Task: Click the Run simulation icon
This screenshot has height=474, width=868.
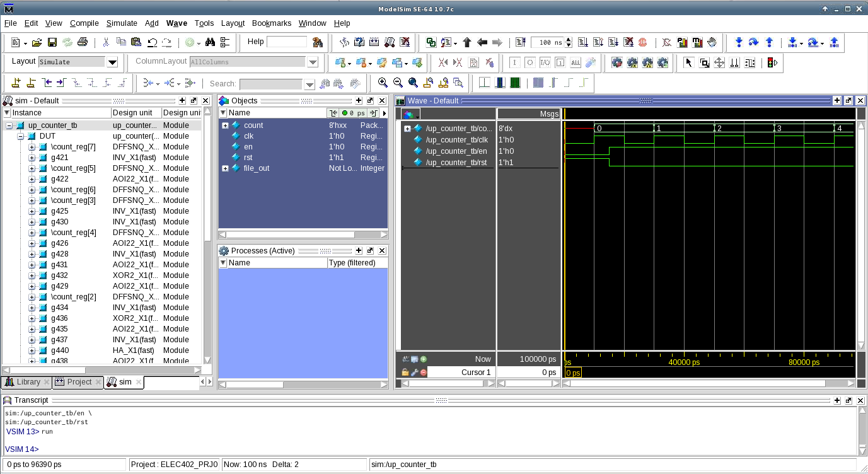Action: point(582,42)
